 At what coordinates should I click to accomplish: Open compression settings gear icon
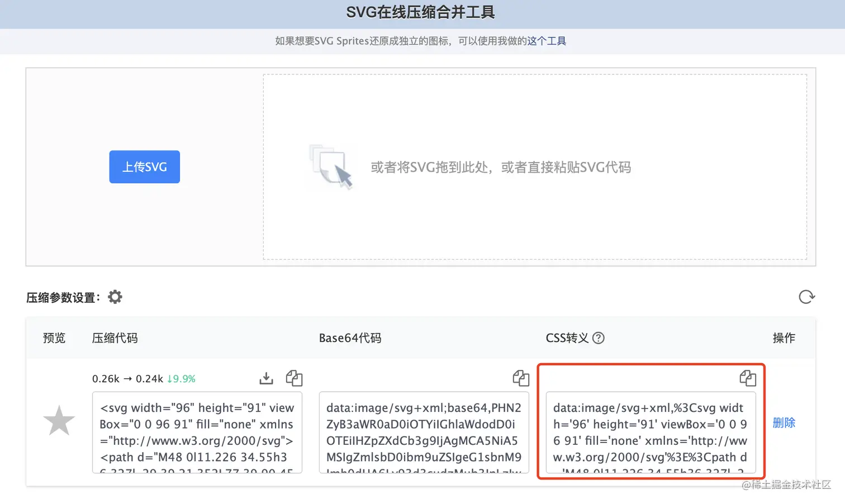115,297
